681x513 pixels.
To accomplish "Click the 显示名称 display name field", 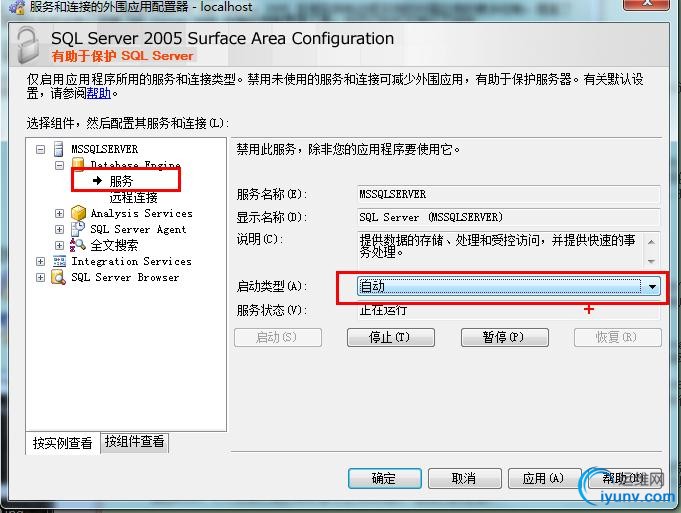I will pos(508,217).
